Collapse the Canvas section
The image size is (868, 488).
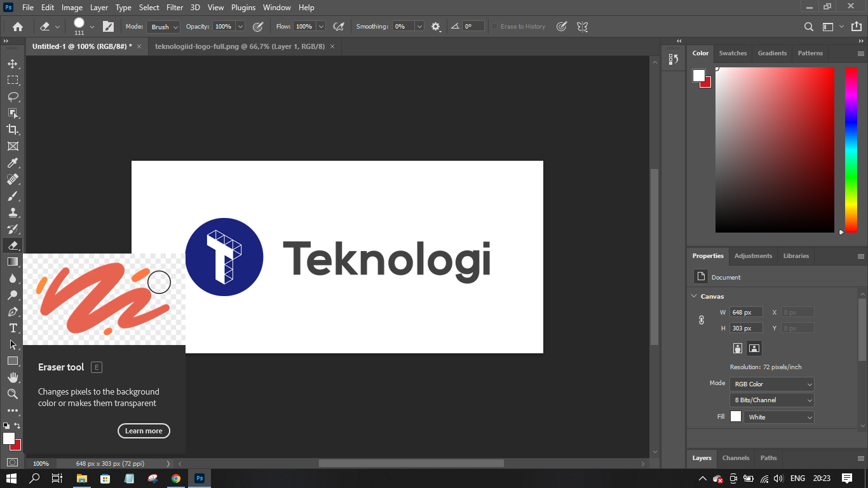693,296
